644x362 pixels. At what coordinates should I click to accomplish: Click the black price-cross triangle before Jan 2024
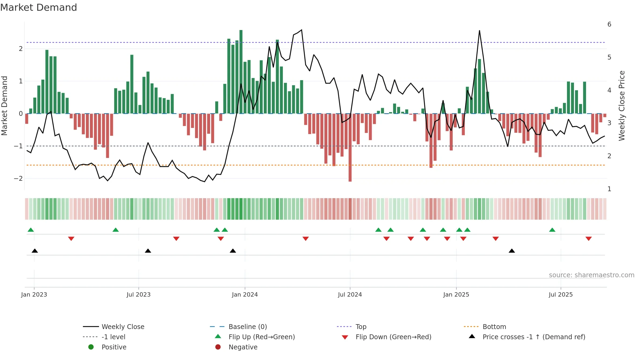pyautogui.click(x=233, y=251)
